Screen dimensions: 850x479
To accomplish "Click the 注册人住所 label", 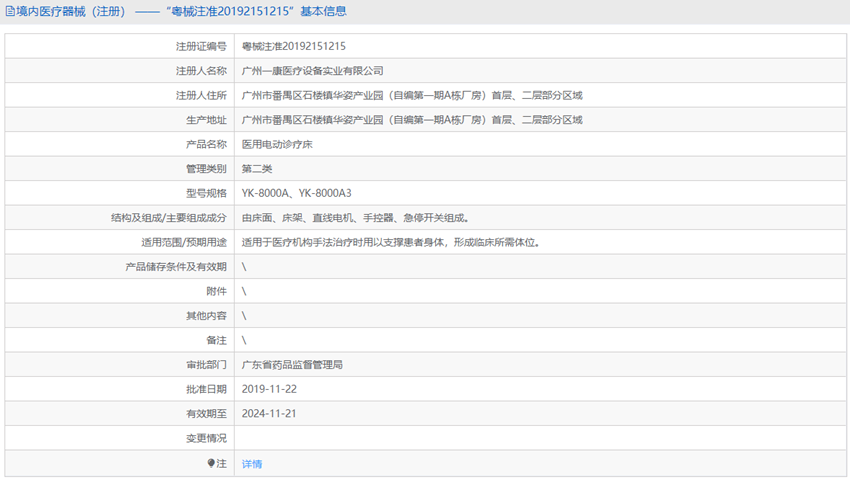I will 201,95.
